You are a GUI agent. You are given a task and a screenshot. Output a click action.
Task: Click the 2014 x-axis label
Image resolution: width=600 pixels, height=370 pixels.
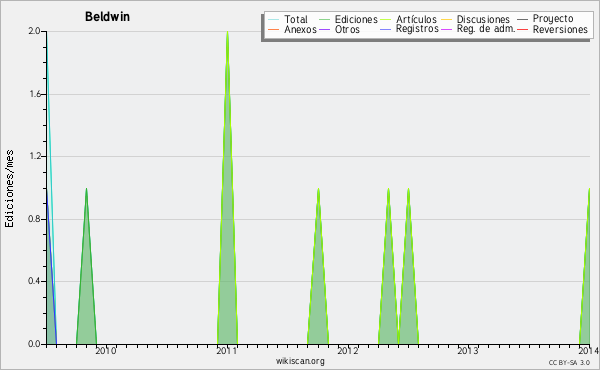point(589,351)
